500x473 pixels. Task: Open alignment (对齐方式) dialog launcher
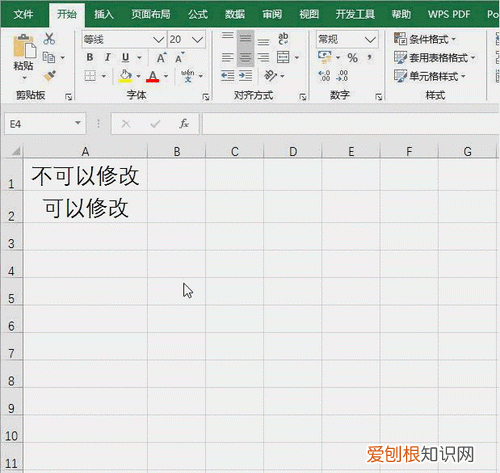tap(303, 97)
